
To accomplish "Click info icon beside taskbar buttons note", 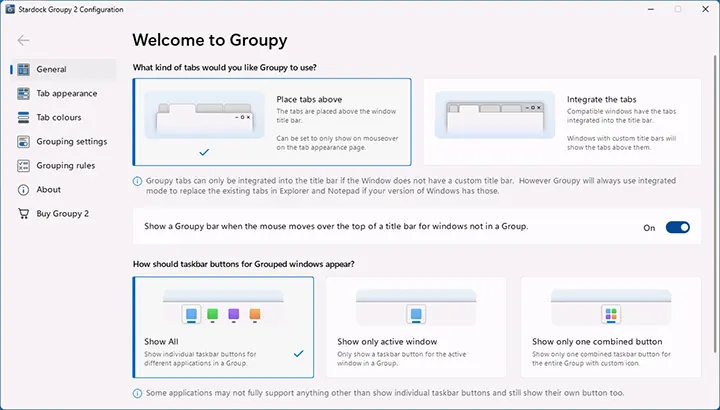I will (137, 393).
